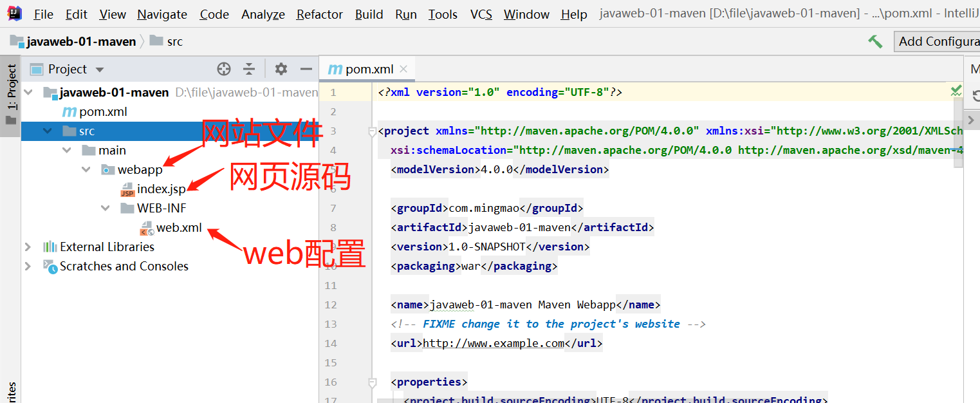Screen dimensions: 980x403
Task: Click the JSP file icon beside index.jsp
Action: pos(127,189)
